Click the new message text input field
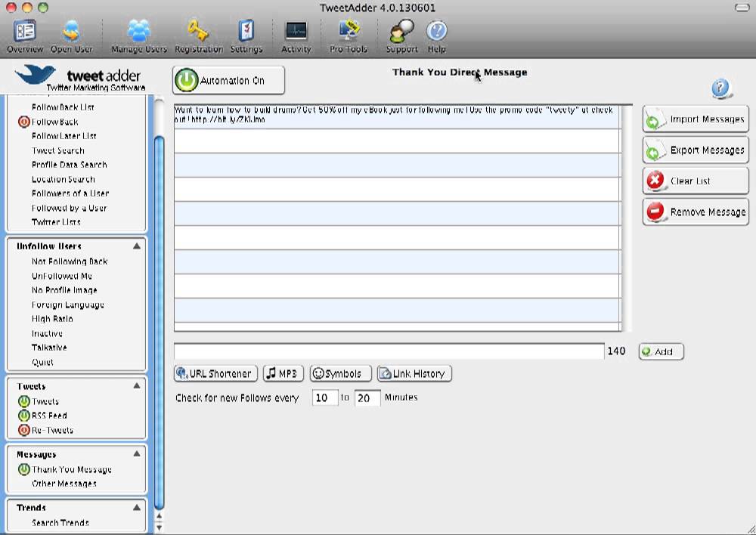 click(389, 351)
